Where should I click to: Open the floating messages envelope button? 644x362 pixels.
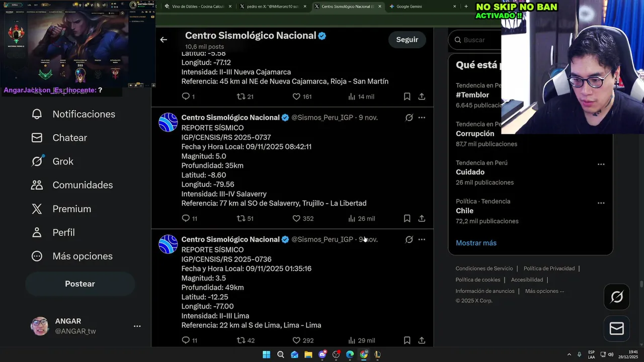(617, 328)
